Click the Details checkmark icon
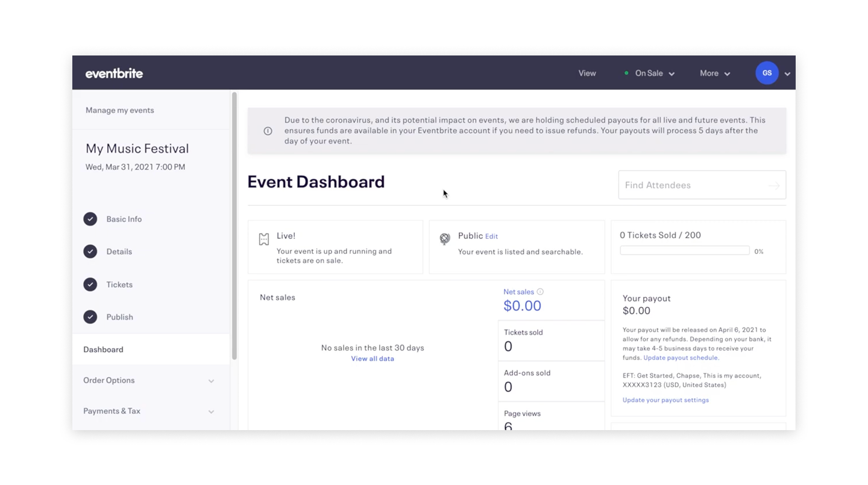Image resolution: width=868 pixels, height=485 pixels. pyautogui.click(x=90, y=252)
